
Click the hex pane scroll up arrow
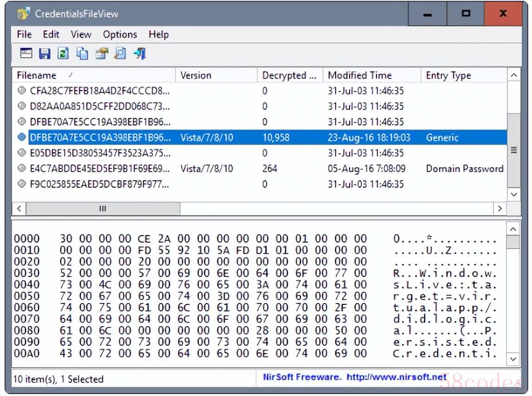coord(513,229)
